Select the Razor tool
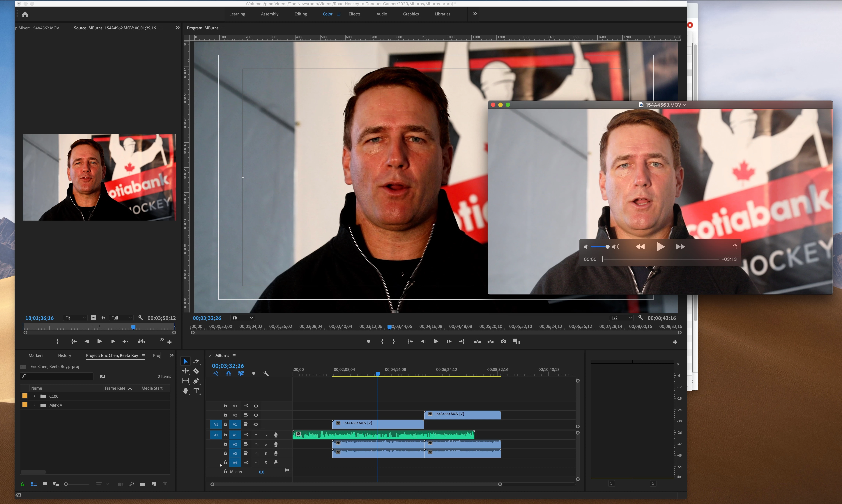The image size is (842, 504). point(196,371)
